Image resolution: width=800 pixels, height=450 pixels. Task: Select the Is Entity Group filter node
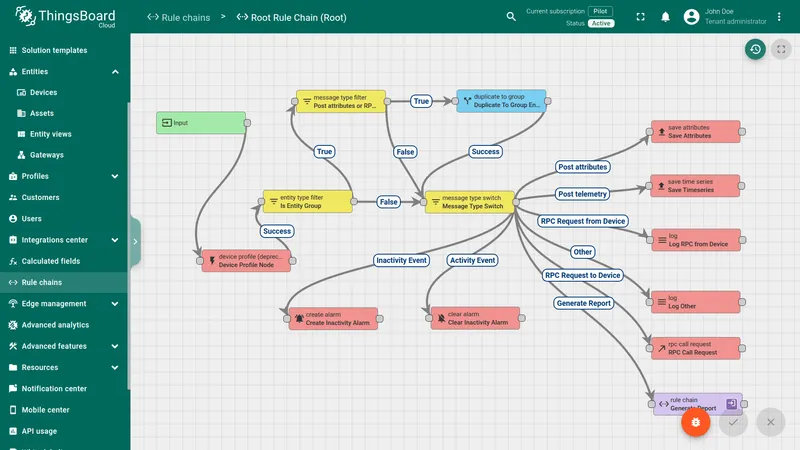point(308,202)
